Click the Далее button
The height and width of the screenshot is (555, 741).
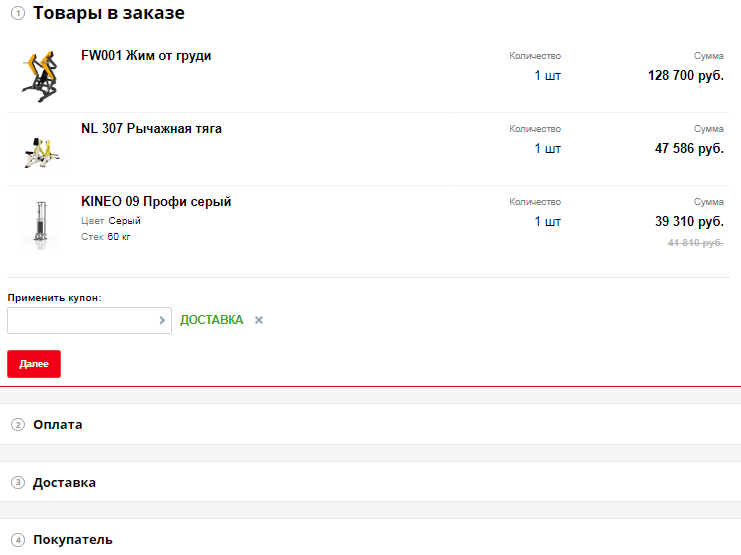[x=34, y=364]
